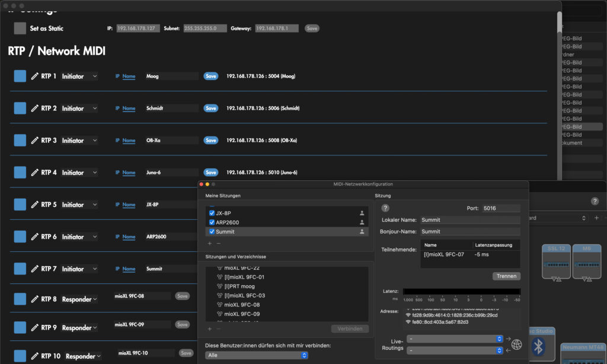
Task: Select the Name link for RTP 3
Action: click(129, 141)
